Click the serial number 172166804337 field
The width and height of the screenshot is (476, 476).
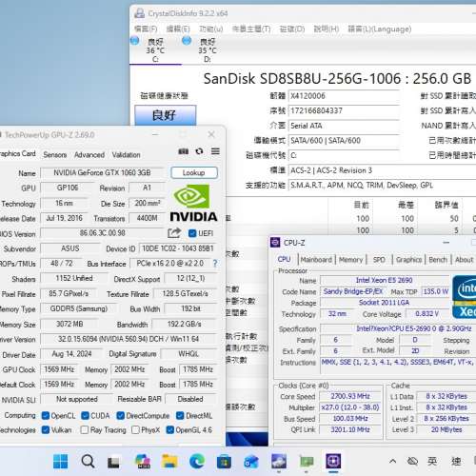click(344, 110)
